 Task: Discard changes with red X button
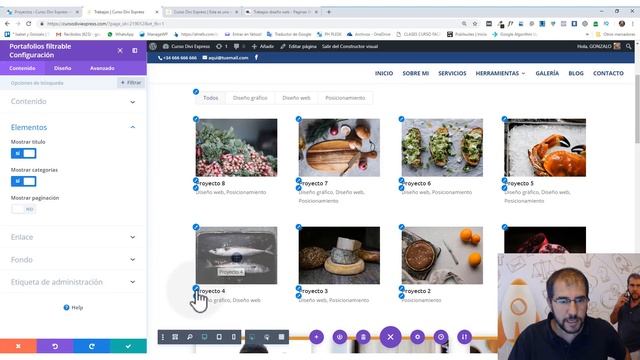tap(18, 346)
